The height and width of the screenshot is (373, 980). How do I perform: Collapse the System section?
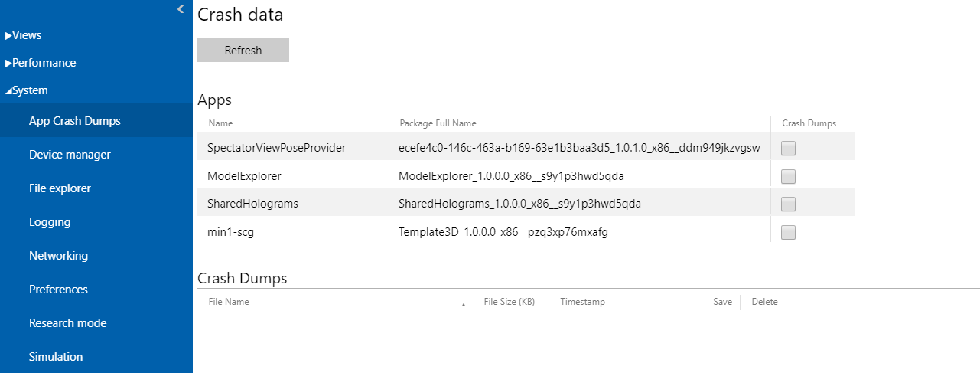pyautogui.click(x=27, y=90)
